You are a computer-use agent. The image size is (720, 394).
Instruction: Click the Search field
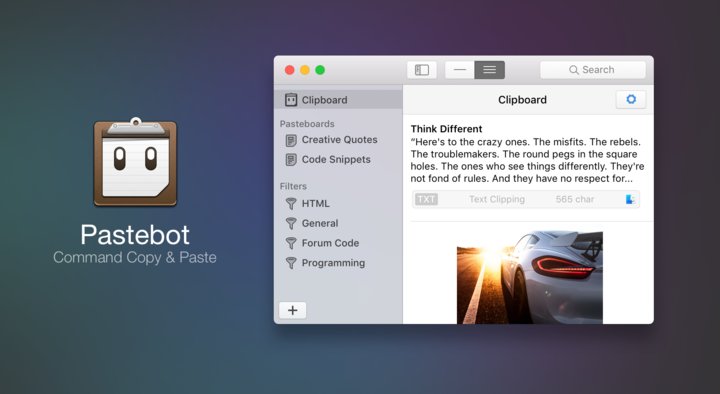pos(592,70)
